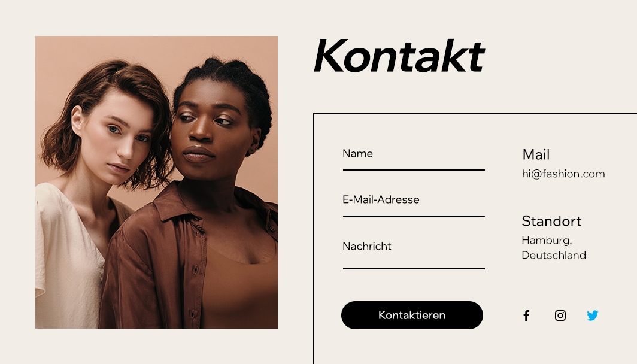Open the Instagram social icon
The width and height of the screenshot is (637, 364).
[560, 316]
